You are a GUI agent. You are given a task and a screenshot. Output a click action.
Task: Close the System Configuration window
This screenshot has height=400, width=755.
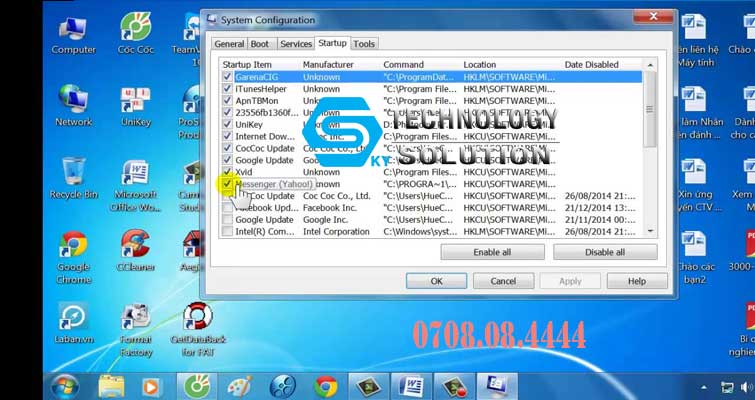point(653,17)
